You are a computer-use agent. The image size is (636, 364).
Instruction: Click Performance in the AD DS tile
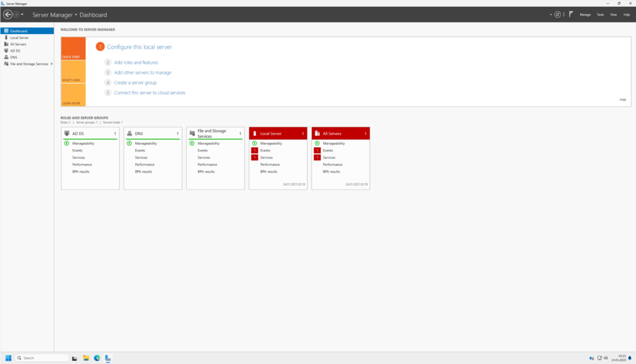pos(82,165)
